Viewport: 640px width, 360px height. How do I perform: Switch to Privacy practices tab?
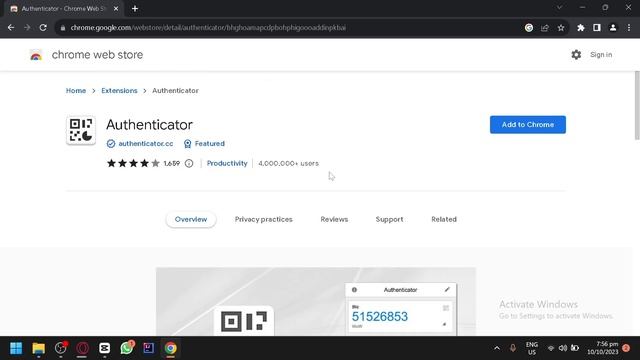[264, 219]
